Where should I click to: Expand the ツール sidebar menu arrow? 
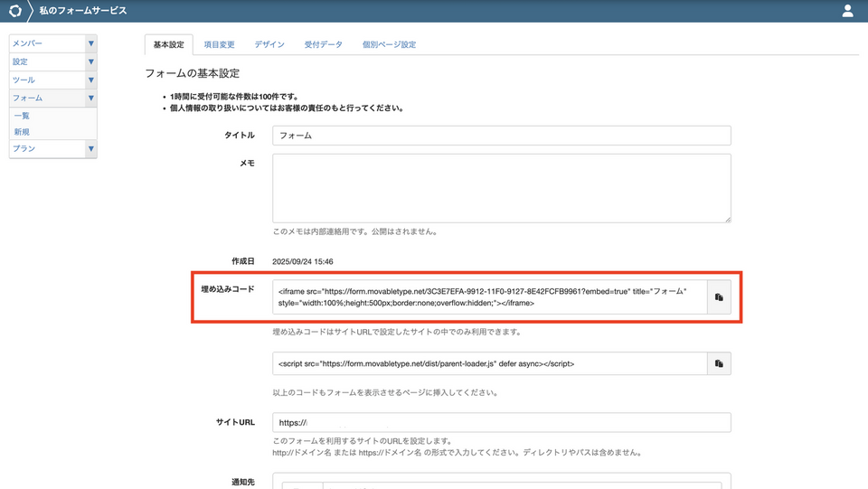[90, 80]
